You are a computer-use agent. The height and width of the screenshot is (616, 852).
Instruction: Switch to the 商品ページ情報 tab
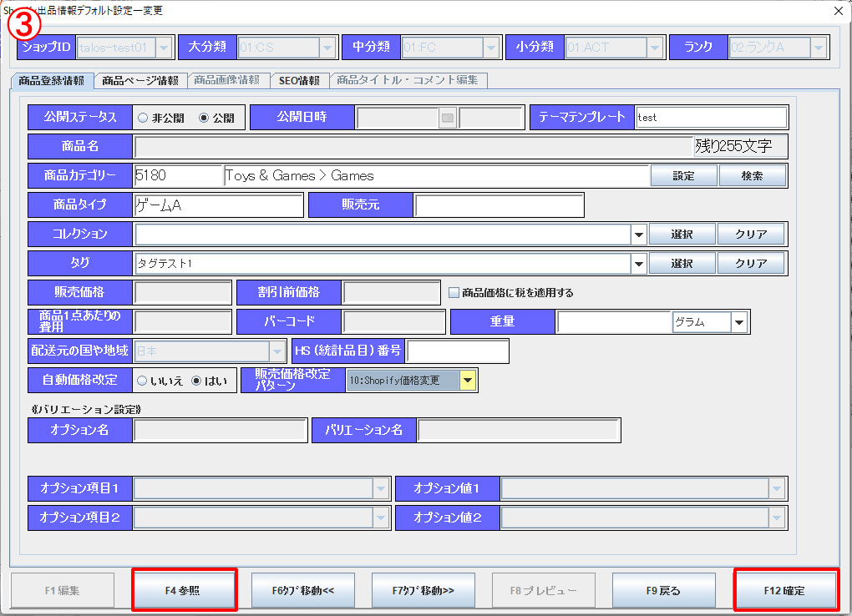coord(140,81)
